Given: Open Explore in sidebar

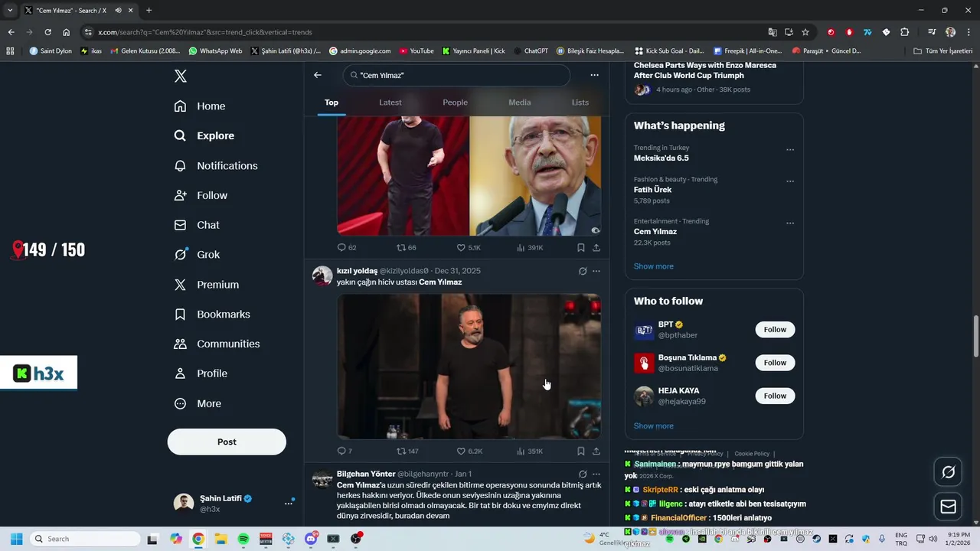Looking at the screenshot, I should click(x=204, y=136).
